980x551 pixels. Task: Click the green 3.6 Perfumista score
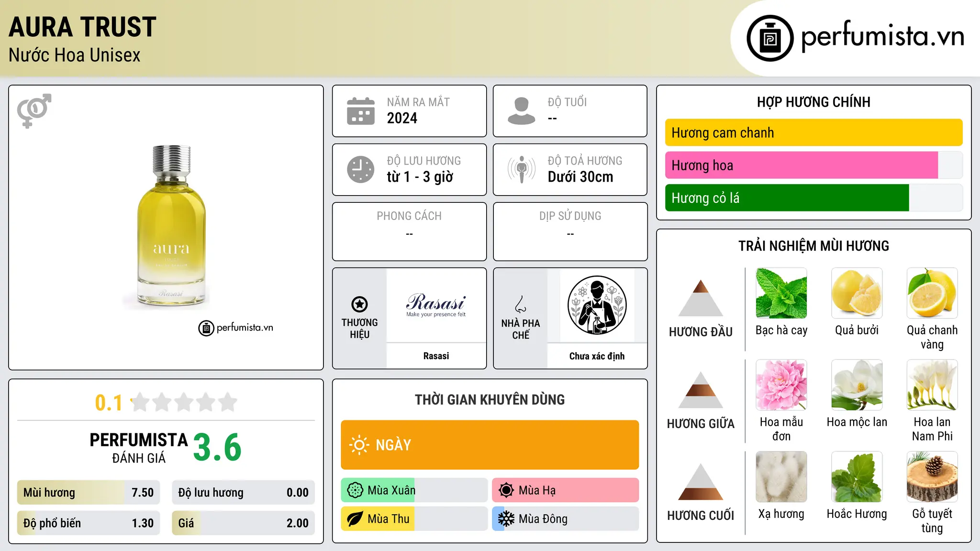point(217,448)
